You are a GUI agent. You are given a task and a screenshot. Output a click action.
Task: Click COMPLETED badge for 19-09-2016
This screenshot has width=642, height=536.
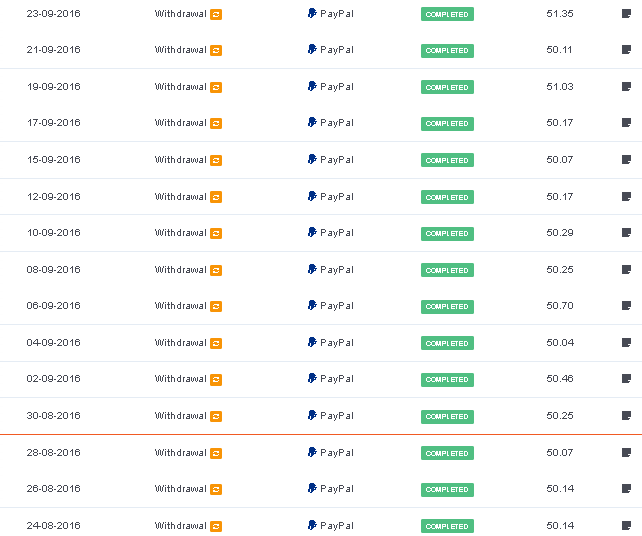point(447,87)
